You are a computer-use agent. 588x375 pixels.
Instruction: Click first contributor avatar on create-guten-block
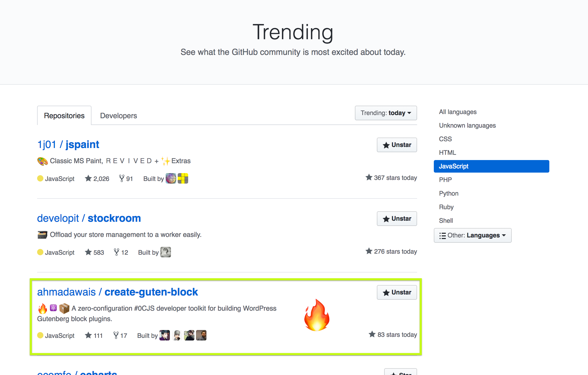click(x=165, y=335)
